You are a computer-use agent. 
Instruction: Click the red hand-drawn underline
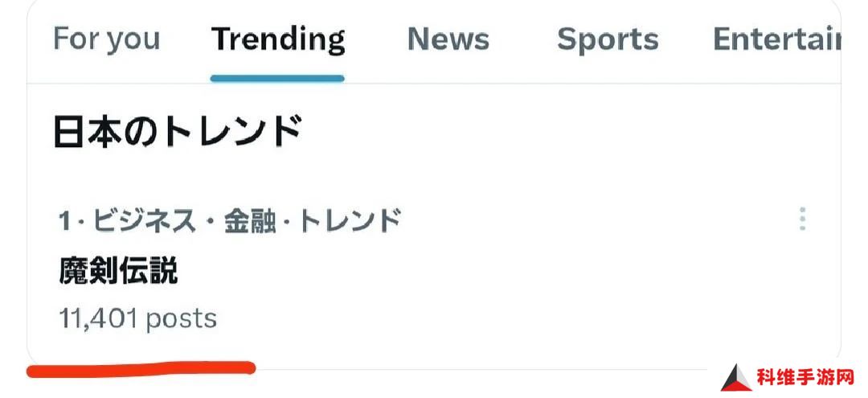(141, 369)
